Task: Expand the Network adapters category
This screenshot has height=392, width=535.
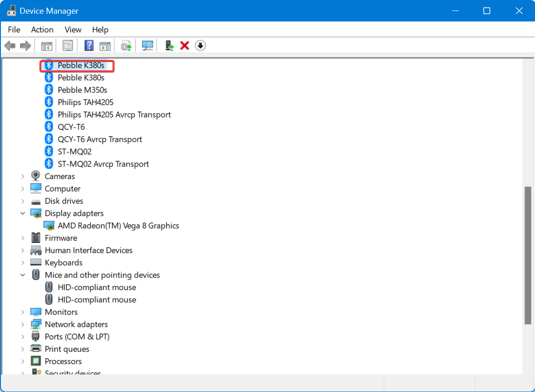Action: click(23, 324)
